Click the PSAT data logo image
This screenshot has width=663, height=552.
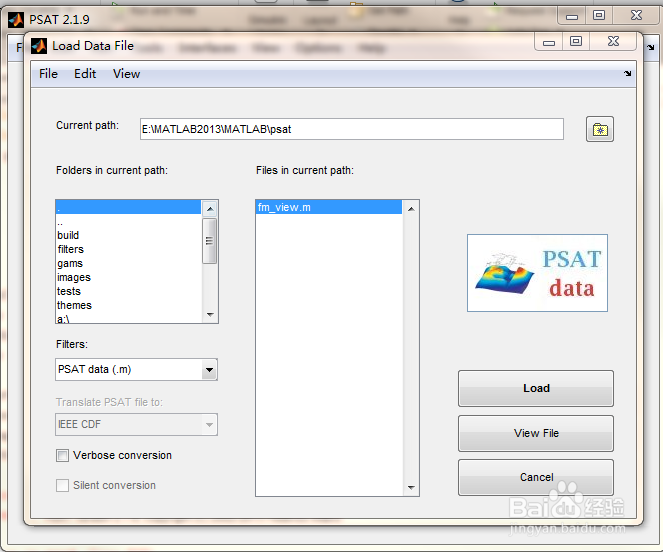[537, 273]
